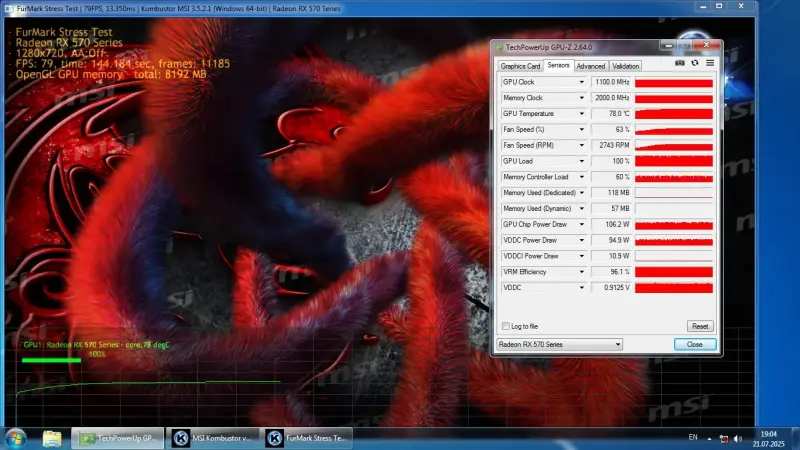Screen dimensions: 800x450
Task: Click the fan speed value 2743 RPM
Action: point(611,145)
